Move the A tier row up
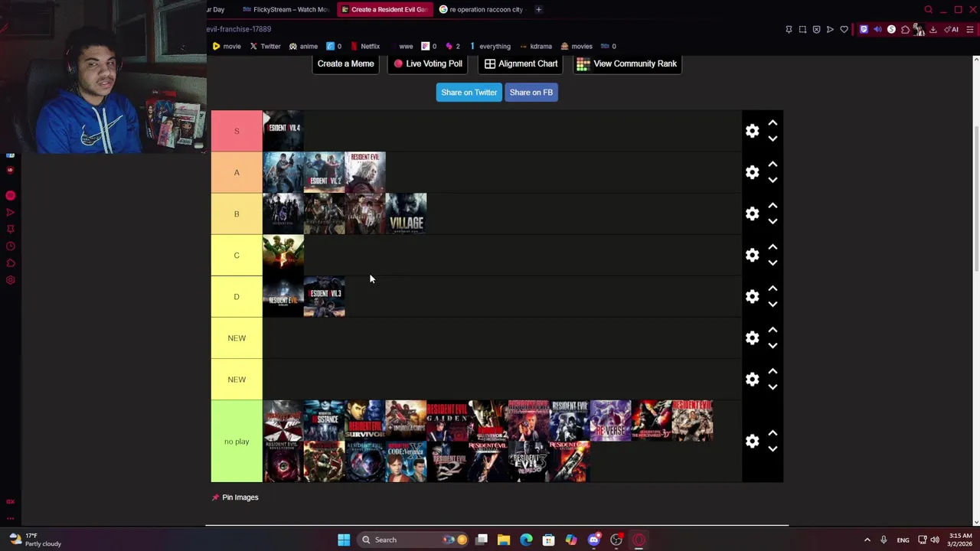The height and width of the screenshot is (551, 980). tap(773, 165)
